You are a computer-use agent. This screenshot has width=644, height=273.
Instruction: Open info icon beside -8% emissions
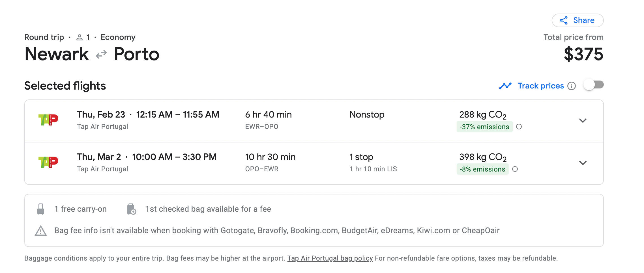point(515,169)
